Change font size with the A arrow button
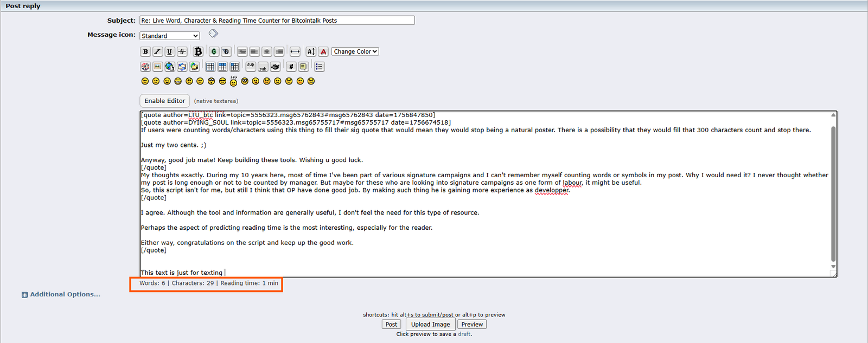The width and height of the screenshot is (868, 343). pos(311,51)
